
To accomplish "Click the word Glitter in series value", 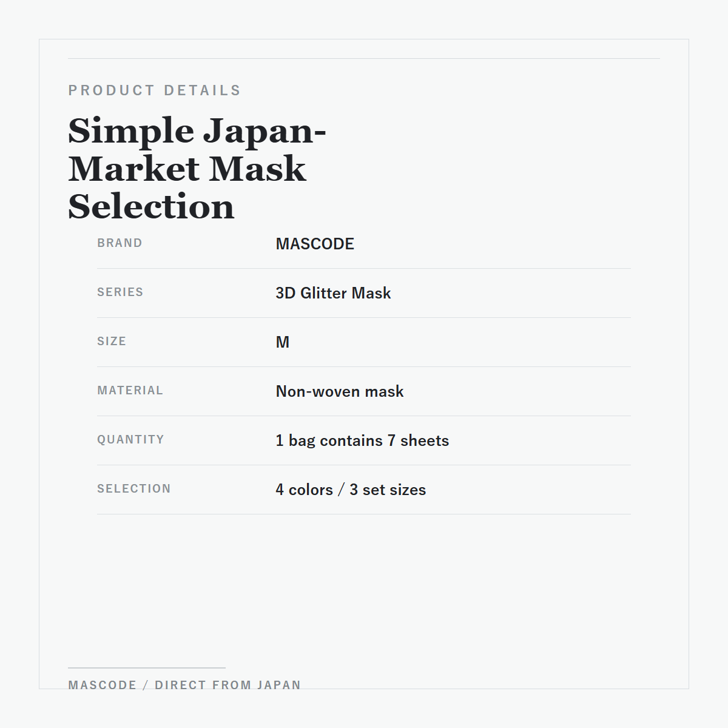I will tap(324, 293).
